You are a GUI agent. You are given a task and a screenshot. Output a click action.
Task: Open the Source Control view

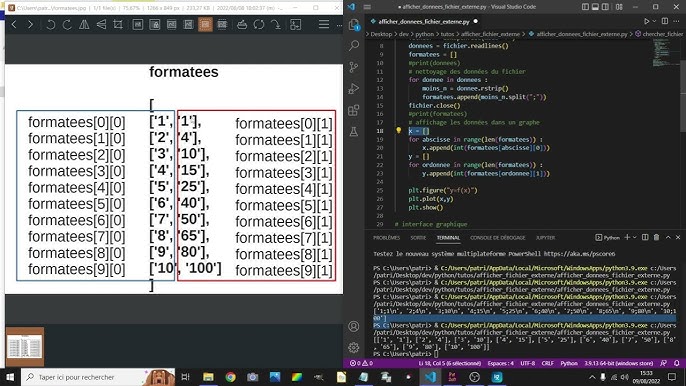coord(354,67)
